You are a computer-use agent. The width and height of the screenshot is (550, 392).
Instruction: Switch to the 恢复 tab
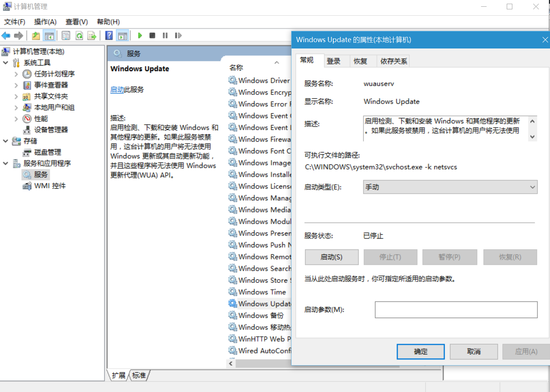tap(361, 61)
